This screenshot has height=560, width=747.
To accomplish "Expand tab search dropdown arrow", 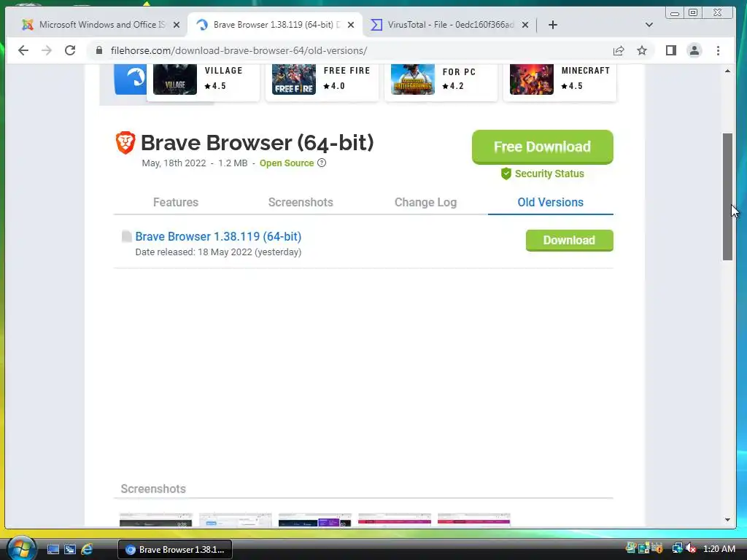I will 649,25.
